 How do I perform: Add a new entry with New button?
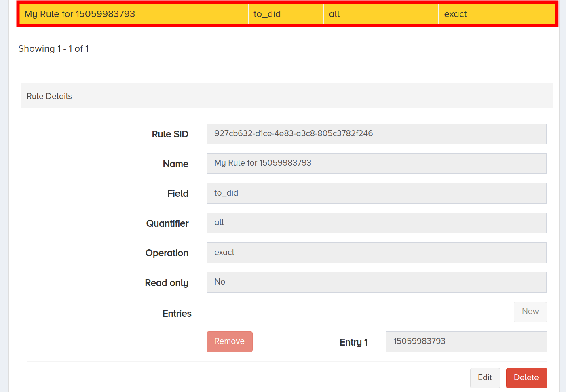coord(530,312)
